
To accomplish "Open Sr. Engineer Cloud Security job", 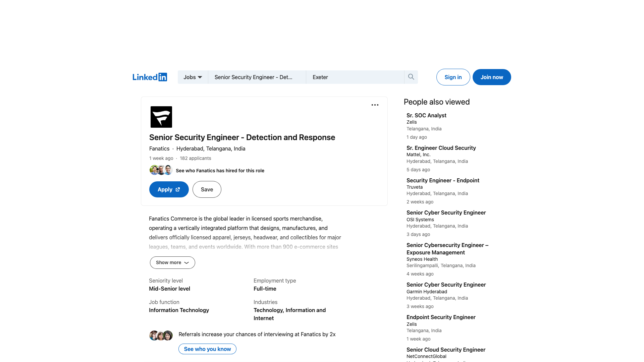I will pos(441,148).
